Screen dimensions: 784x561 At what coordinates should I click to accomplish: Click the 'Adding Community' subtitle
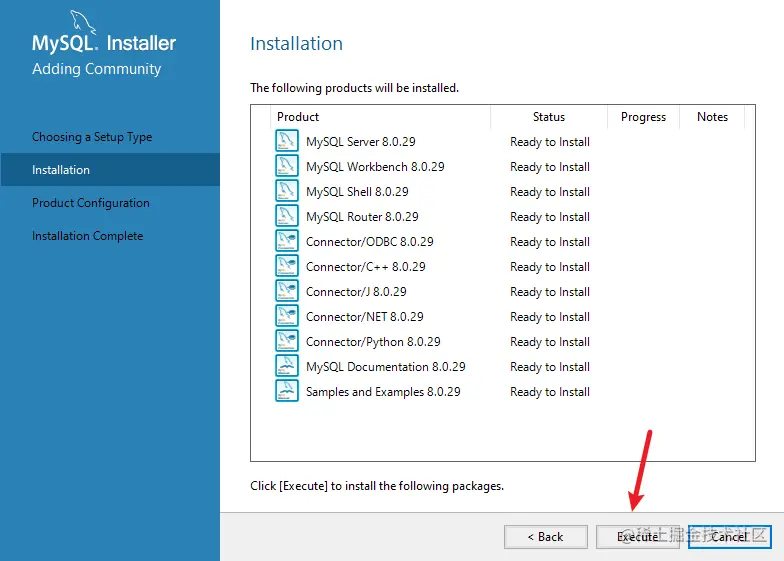coord(96,69)
